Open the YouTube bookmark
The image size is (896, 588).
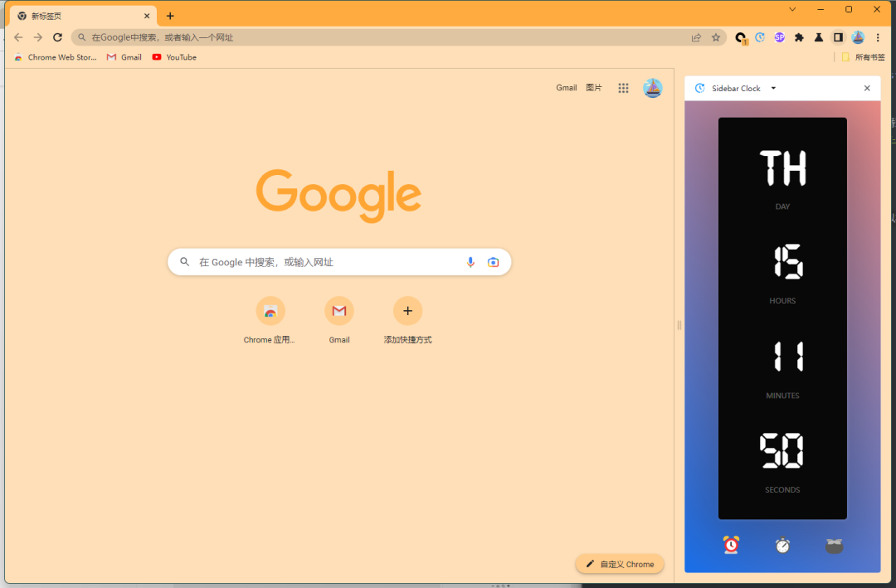pos(174,56)
